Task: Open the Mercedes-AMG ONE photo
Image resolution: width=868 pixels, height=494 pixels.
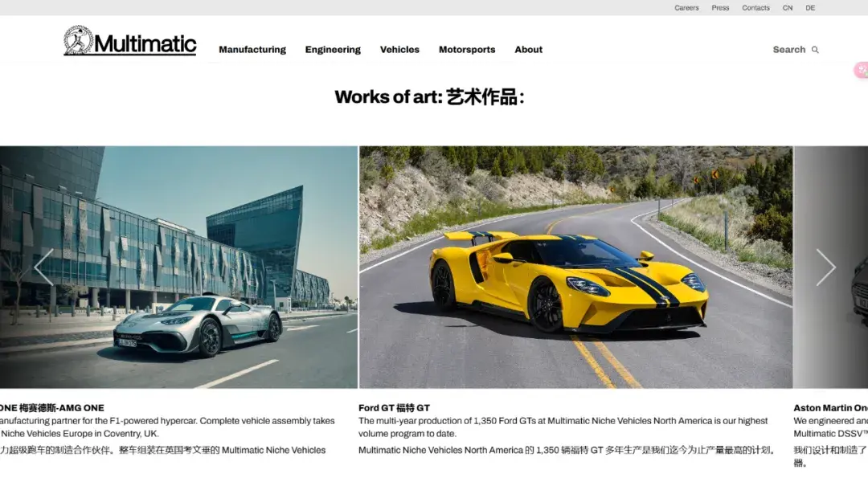Action: point(178,267)
